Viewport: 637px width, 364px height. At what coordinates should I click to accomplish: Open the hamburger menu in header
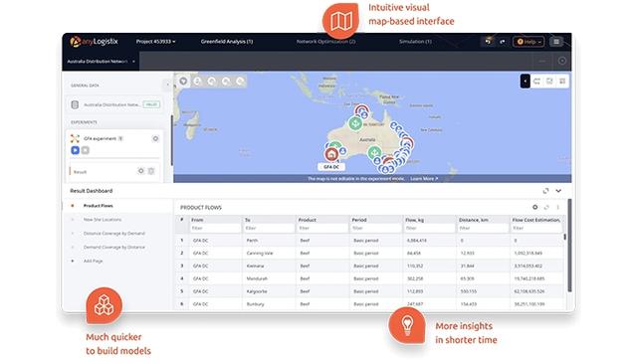[x=556, y=42]
